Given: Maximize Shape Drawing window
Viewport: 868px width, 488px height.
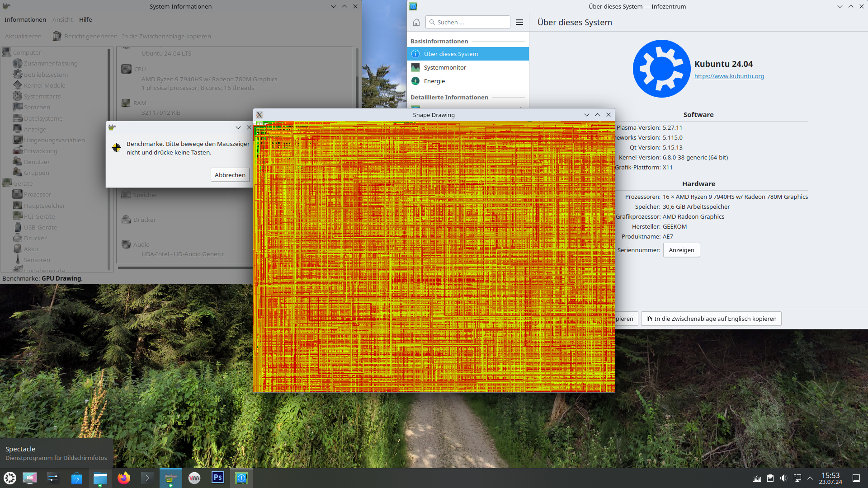Looking at the screenshot, I should [598, 115].
